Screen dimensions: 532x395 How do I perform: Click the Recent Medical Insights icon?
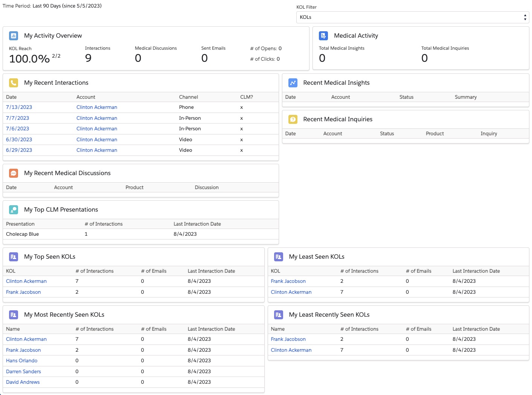point(293,83)
